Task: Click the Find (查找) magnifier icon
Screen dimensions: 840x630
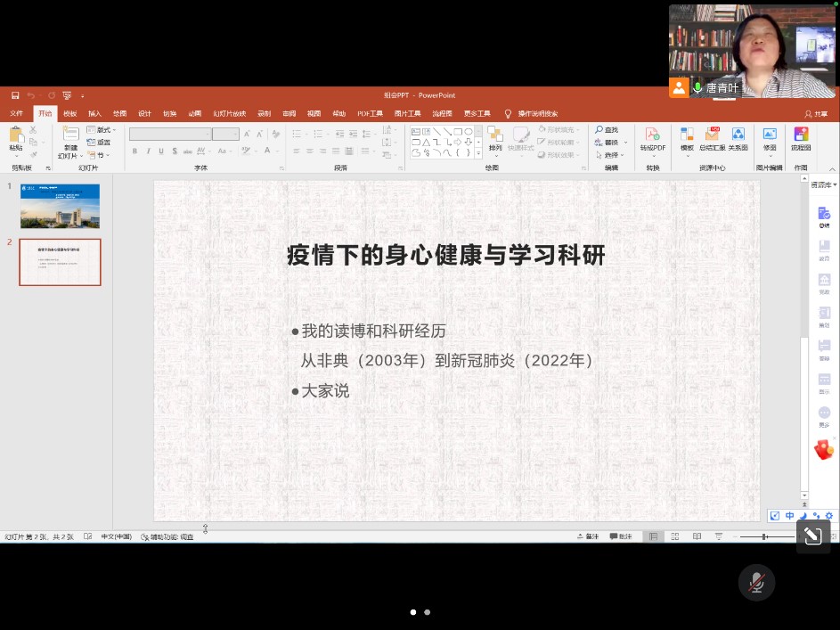Action: click(599, 130)
